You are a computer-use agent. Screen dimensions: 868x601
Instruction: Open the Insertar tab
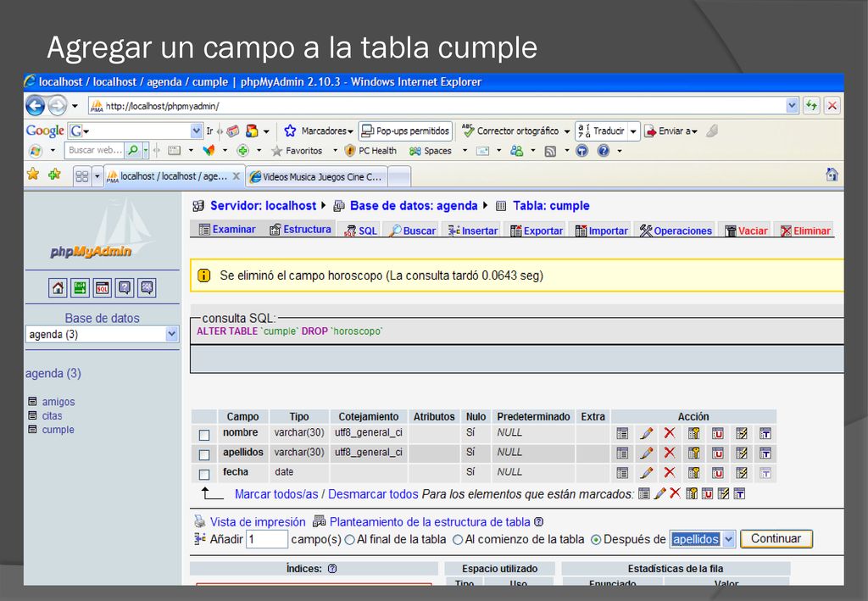(x=473, y=231)
